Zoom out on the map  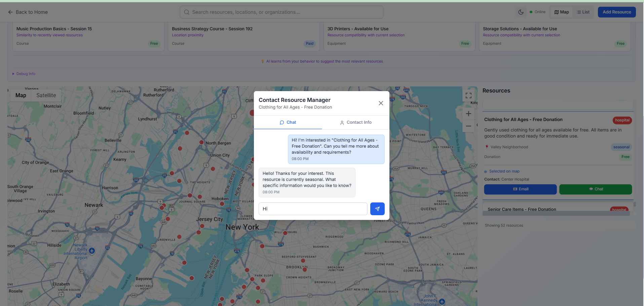point(468,126)
